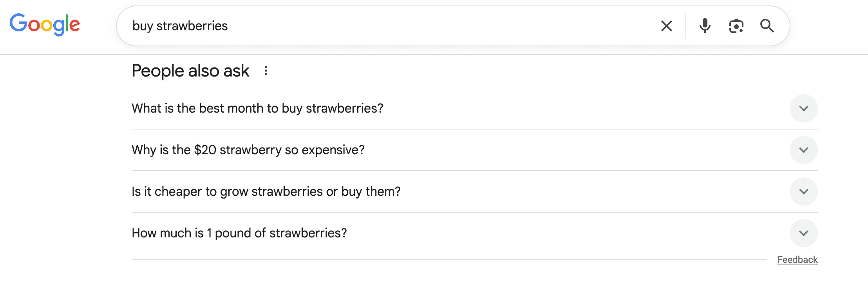Click the why strawberries are expensive question

pyautogui.click(x=248, y=149)
